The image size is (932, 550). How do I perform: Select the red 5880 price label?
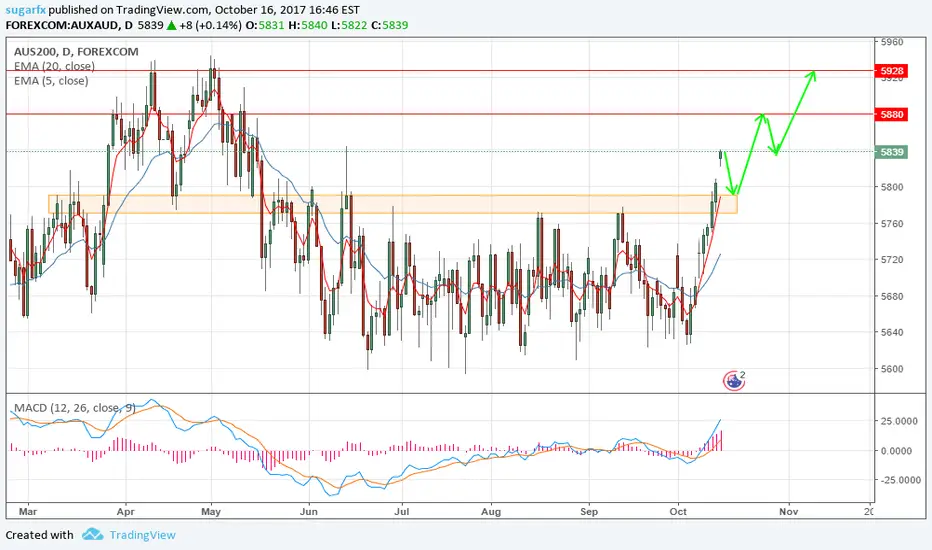point(892,114)
